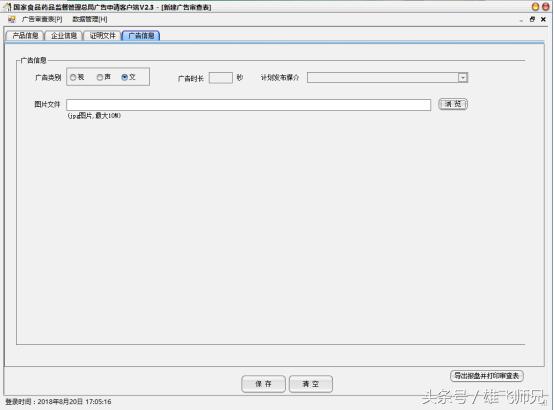Click the 登录时间 status bar text
This screenshot has width=554, height=410.
[x=58, y=402]
